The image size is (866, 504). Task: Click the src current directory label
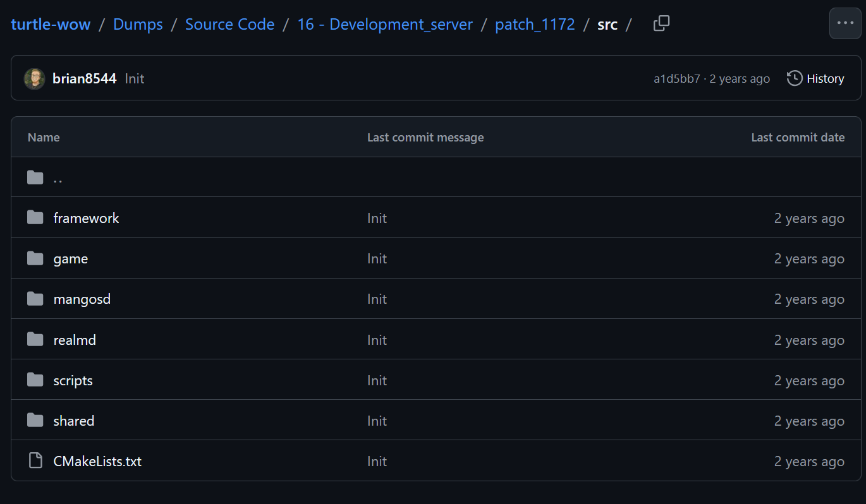tap(607, 25)
